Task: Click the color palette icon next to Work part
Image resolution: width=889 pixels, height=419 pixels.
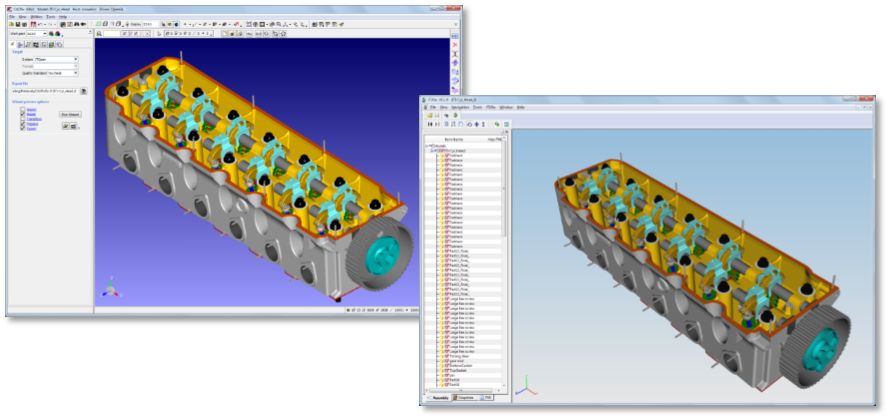Action: click(x=59, y=33)
